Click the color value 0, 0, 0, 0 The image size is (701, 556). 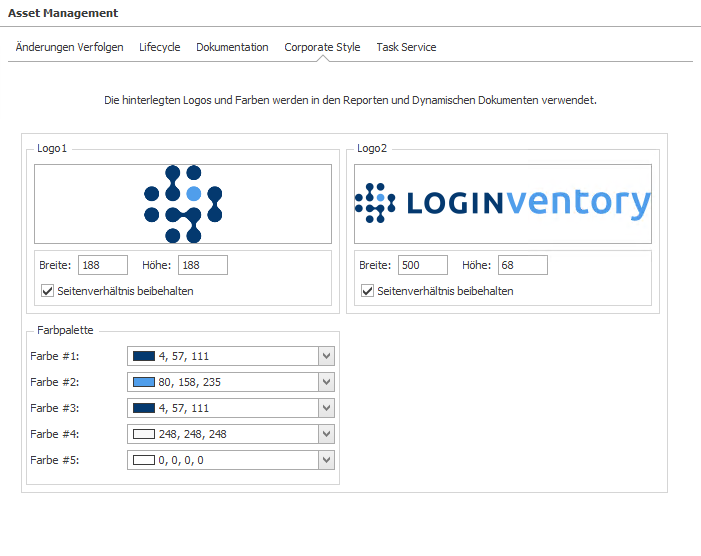[181, 460]
